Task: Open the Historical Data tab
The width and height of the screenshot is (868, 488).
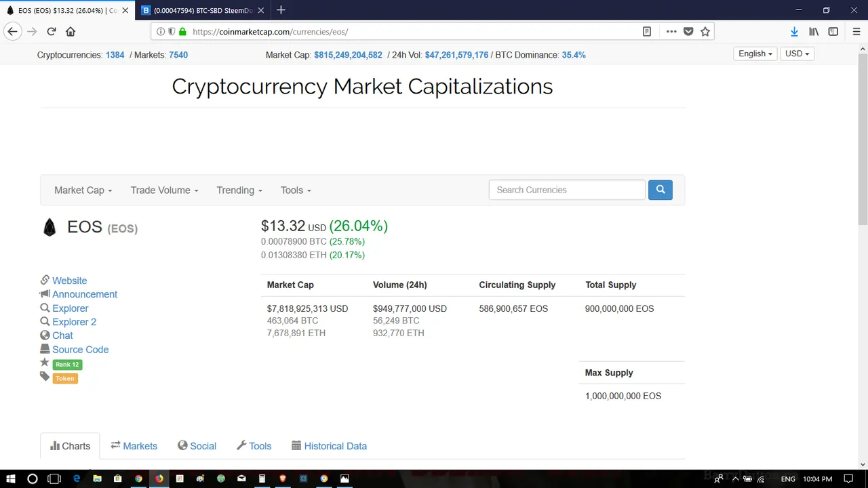Action: click(x=329, y=446)
